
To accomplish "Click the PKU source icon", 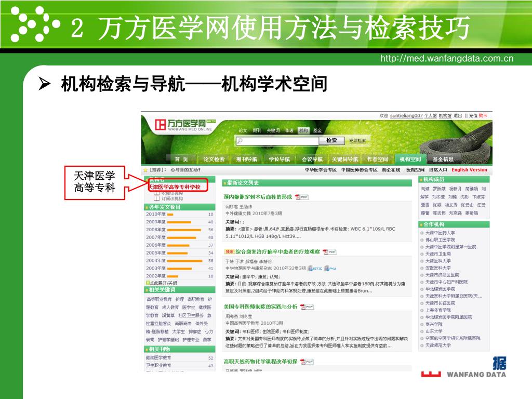I will coord(330,269).
